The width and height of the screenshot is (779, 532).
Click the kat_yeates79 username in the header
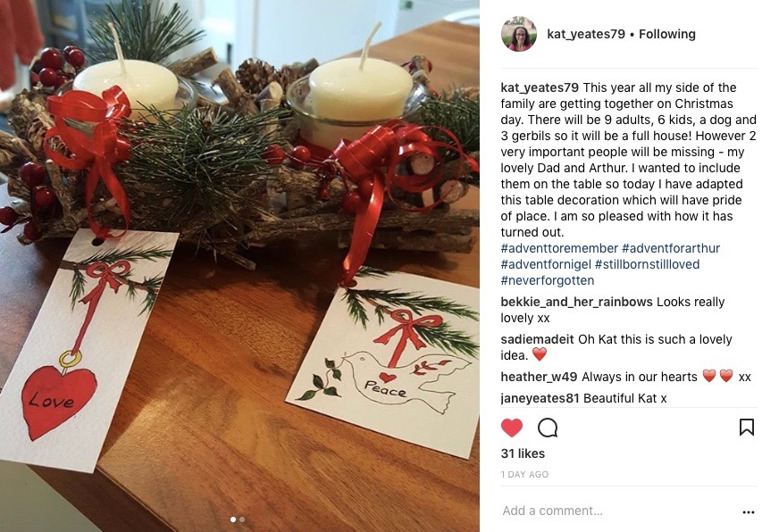[586, 34]
